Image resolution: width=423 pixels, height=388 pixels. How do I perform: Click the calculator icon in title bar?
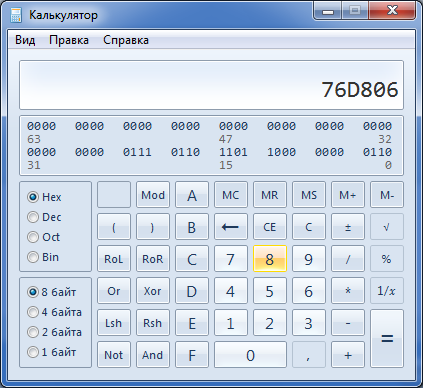(x=16, y=15)
